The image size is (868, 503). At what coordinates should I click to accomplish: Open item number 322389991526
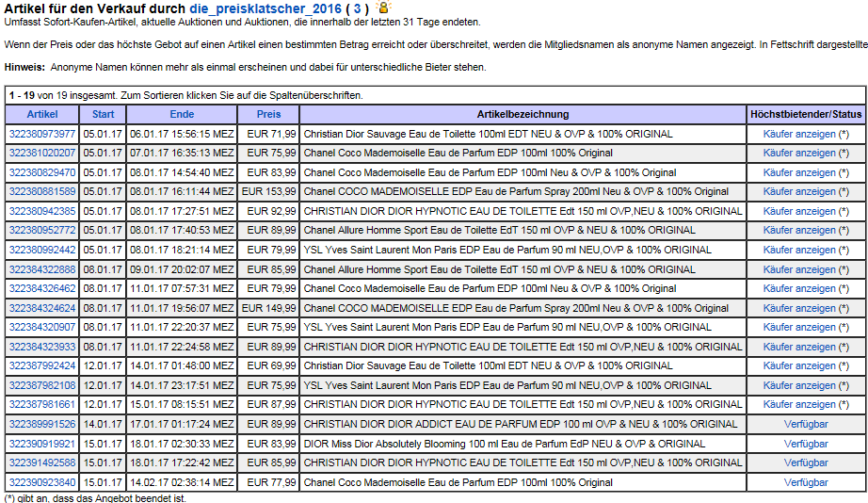[x=42, y=424]
